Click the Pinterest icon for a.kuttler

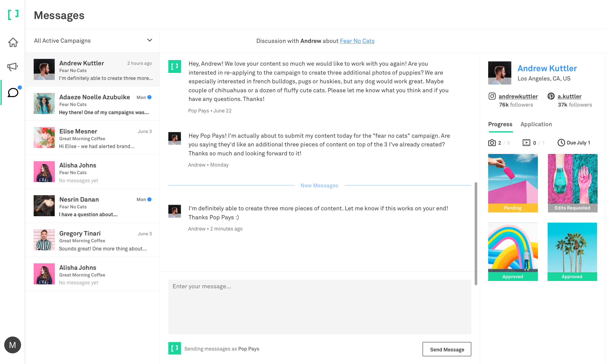pos(551,96)
